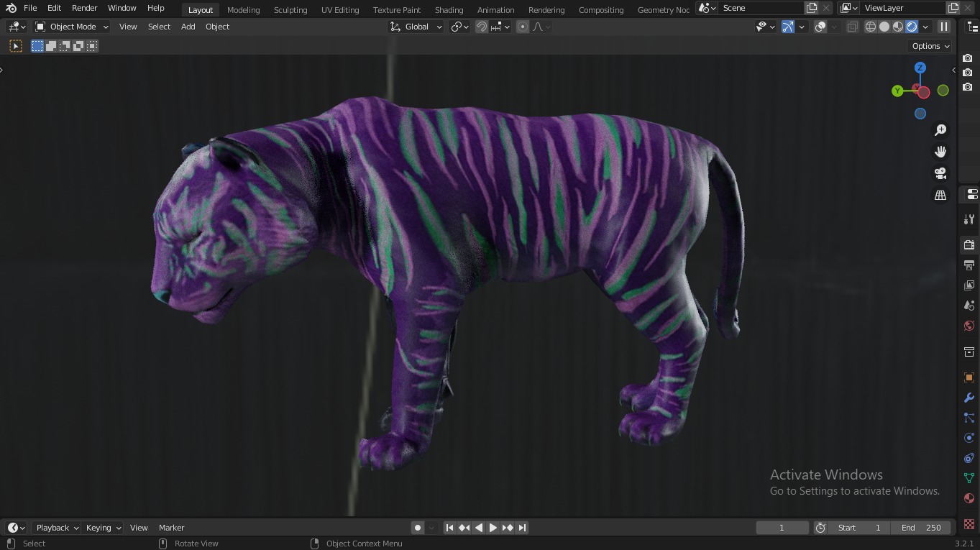
Task: Open the Tool properties tab
Action: pos(969,219)
